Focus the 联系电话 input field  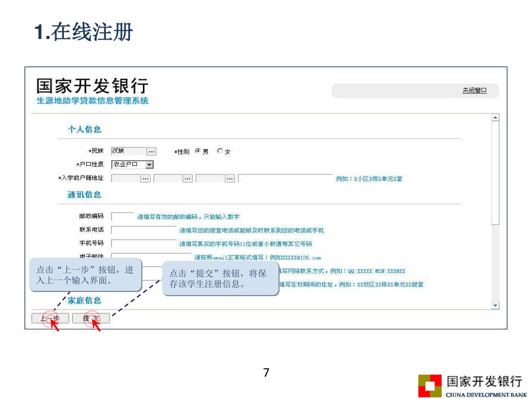pos(143,230)
